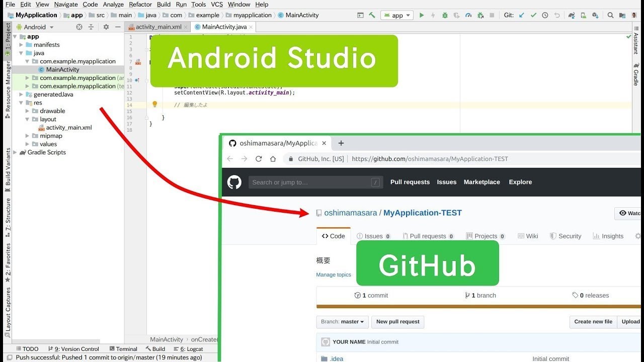
Task: Collapse the java folder arrow
Action: pos(22,53)
